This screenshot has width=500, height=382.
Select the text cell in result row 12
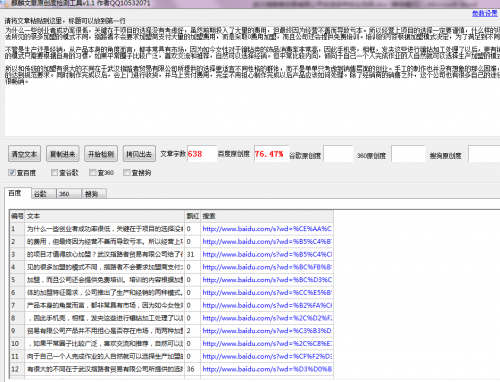(x=105, y=369)
